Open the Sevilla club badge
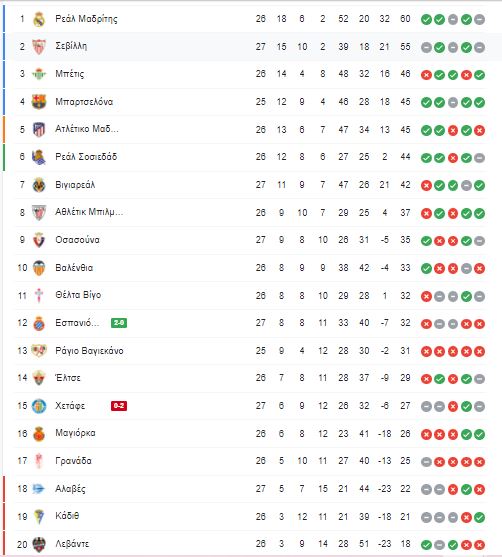The image size is (502, 557). click(39, 47)
